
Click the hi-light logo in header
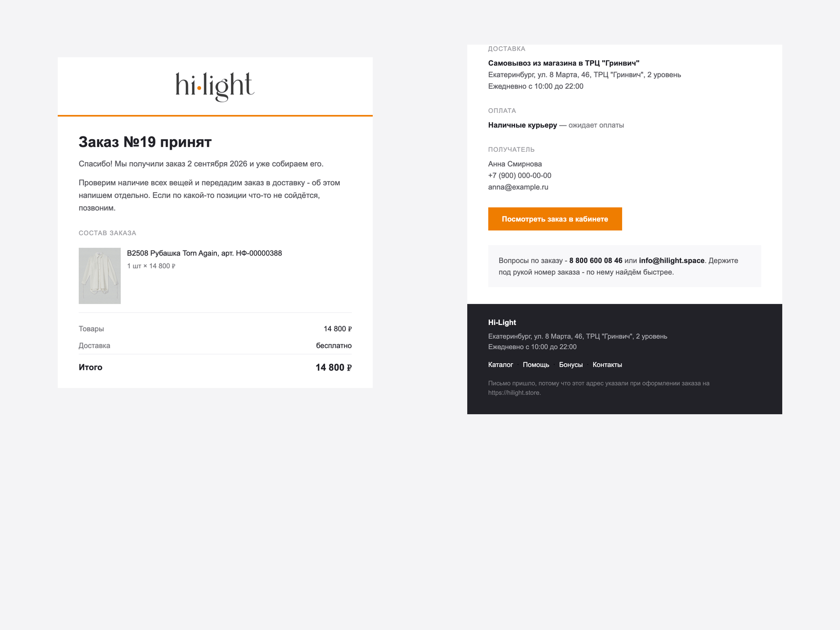click(x=215, y=87)
